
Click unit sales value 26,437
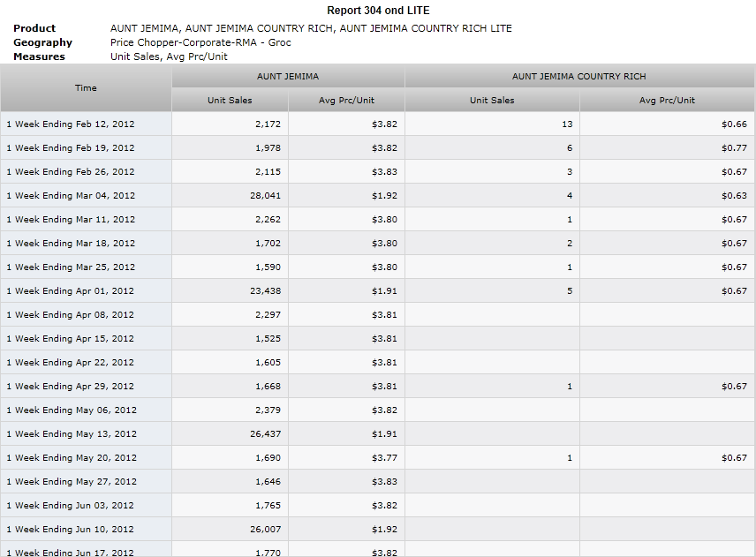265,434
